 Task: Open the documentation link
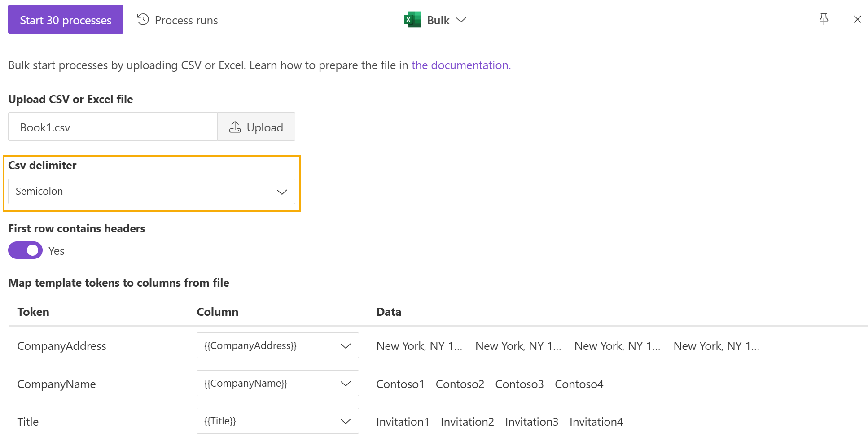point(461,65)
